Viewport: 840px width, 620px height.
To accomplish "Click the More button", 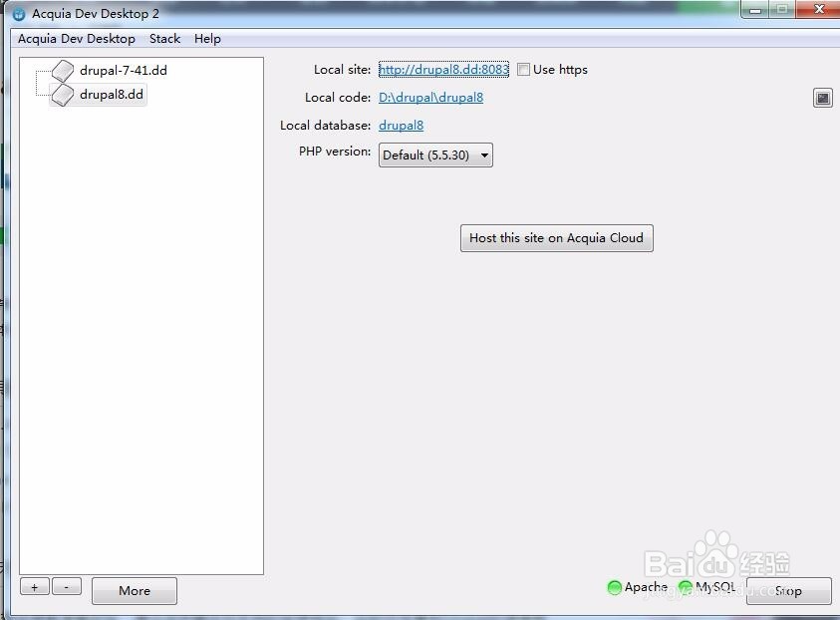I will (x=135, y=591).
